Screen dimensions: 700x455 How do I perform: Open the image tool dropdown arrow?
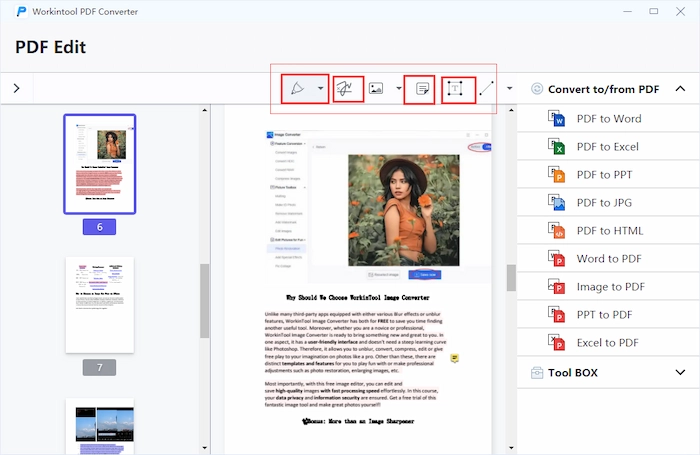tap(399, 88)
